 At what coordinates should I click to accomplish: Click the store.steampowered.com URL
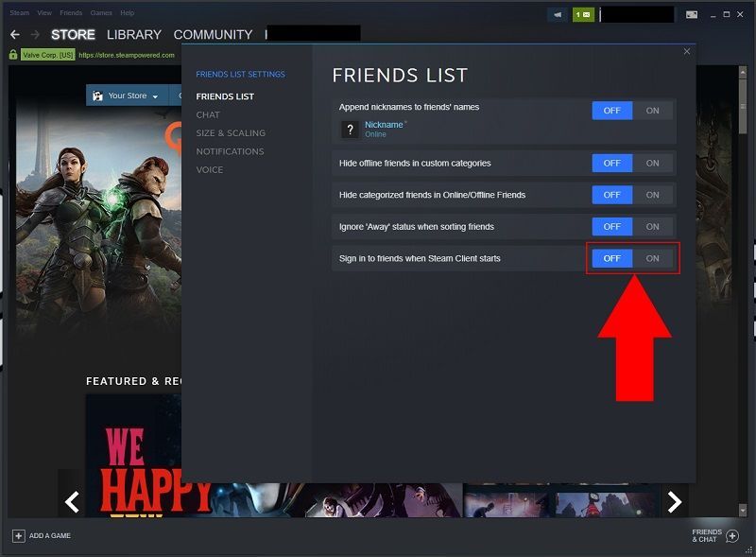pyautogui.click(x=127, y=55)
